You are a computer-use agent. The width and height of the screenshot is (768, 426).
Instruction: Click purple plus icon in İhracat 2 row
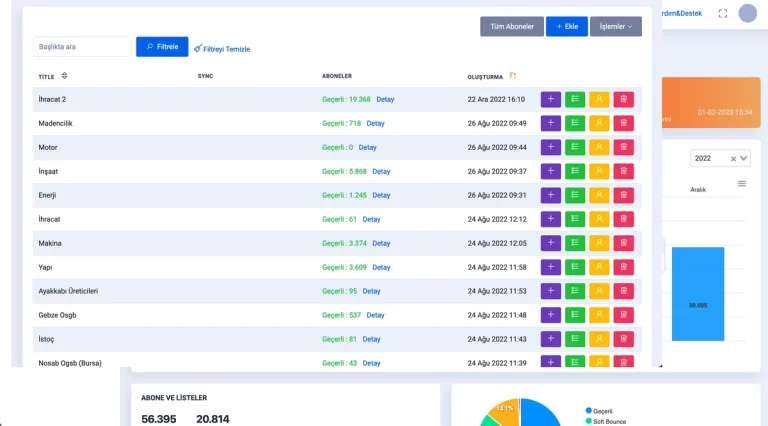pyautogui.click(x=550, y=99)
